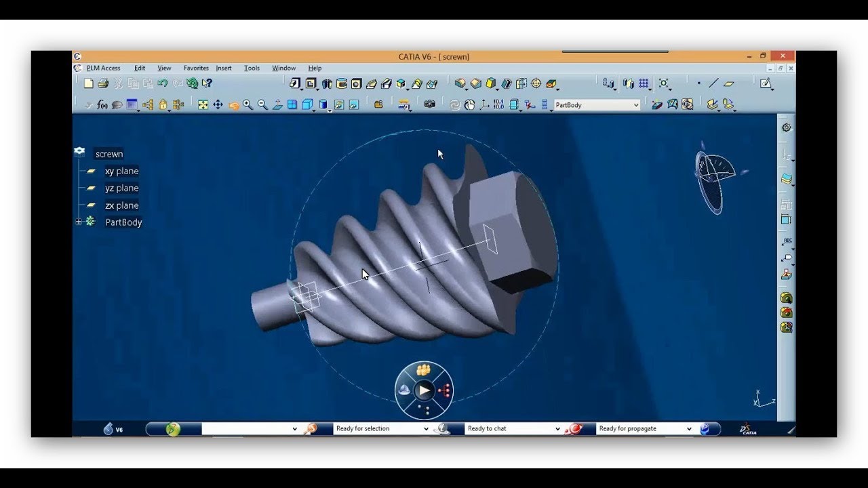This screenshot has width=868, height=488.
Task: Select the Groove tool icon
Action: 342,83
